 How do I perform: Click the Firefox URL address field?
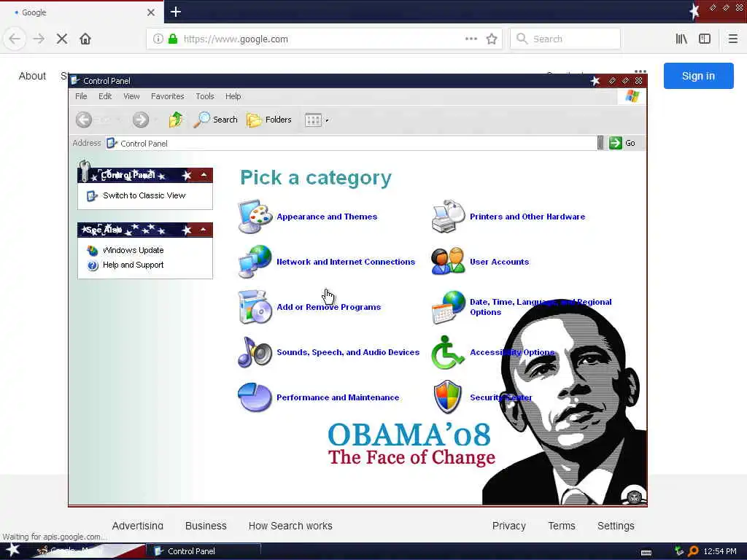click(324, 39)
